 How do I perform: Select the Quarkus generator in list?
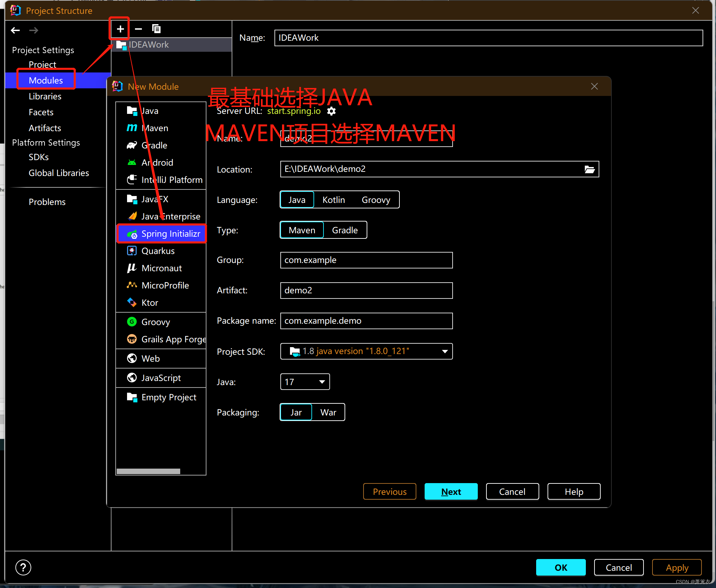(x=158, y=251)
